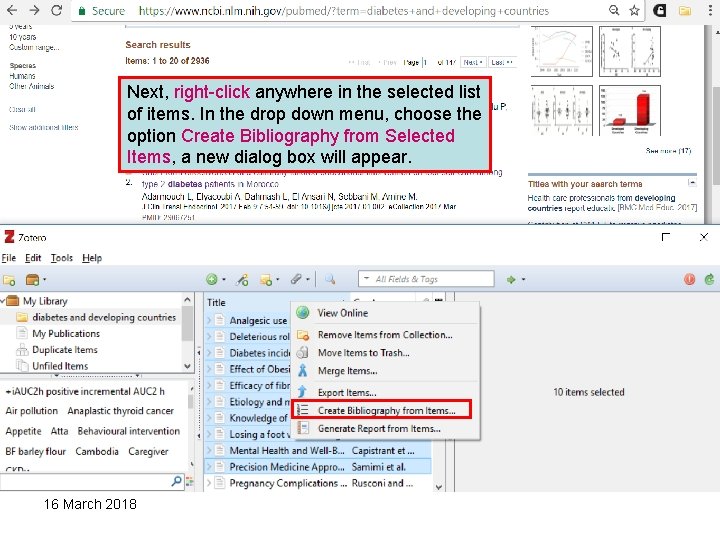Viewport: 720px width, 540px height.
Task: Click the browser Back arrow
Action: [x=12, y=10]
